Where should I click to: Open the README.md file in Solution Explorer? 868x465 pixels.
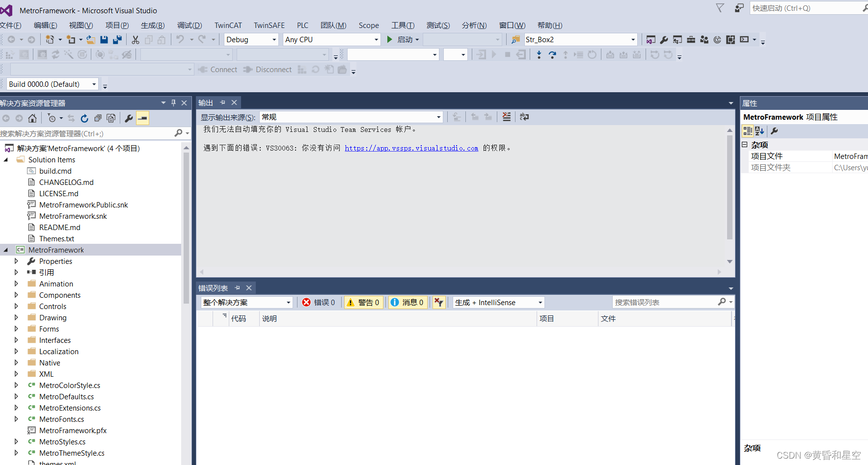(x=60, y=228)
